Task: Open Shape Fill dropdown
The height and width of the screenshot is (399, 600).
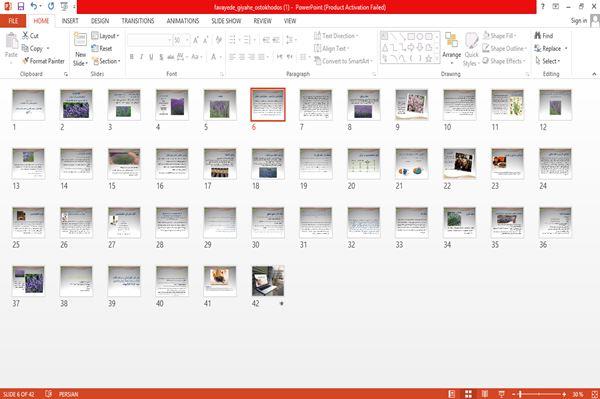Action: coord(499,36)
